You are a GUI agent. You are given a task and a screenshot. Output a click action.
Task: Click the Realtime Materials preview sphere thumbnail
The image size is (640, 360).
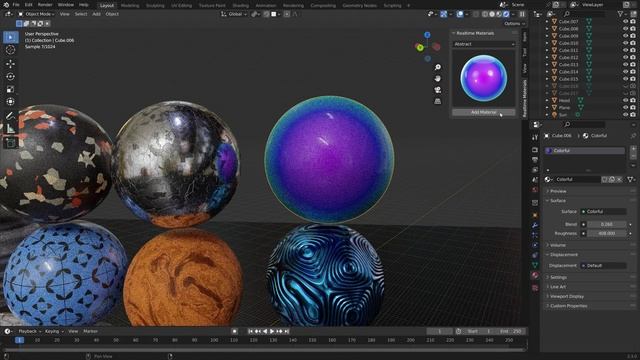pos(484,78)
